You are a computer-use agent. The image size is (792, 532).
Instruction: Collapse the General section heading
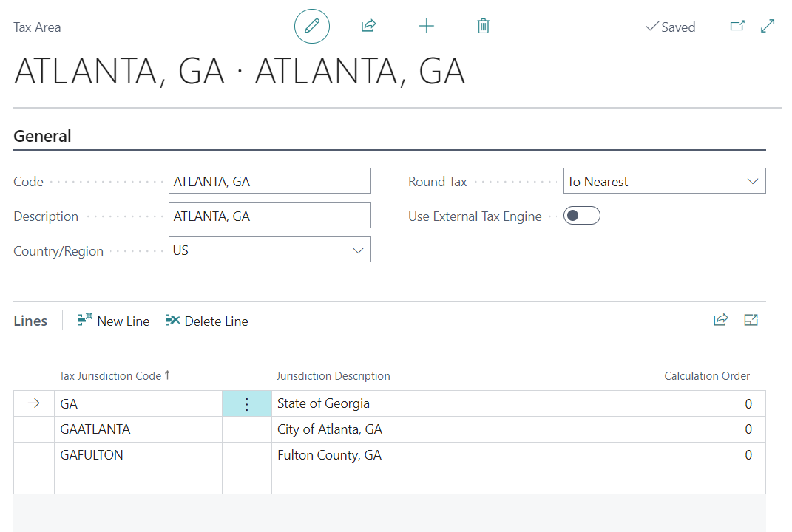click(43, 136)
